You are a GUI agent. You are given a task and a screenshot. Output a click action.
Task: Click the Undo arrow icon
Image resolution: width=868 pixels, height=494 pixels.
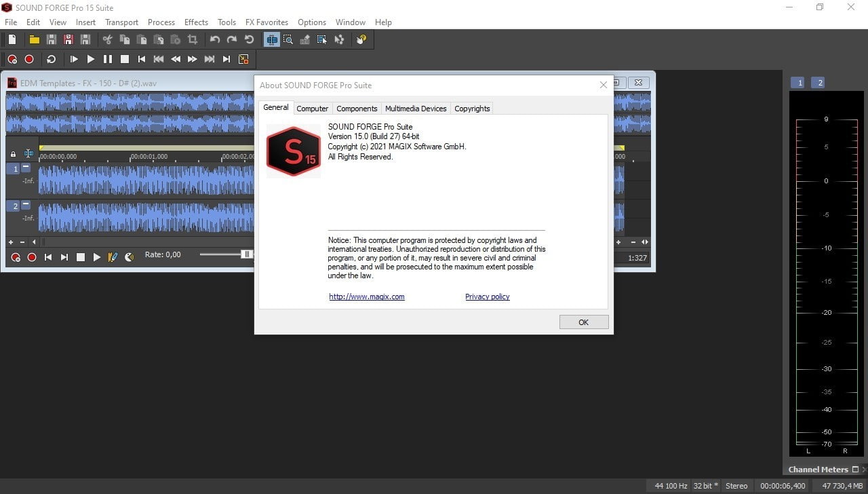[215, 40]
